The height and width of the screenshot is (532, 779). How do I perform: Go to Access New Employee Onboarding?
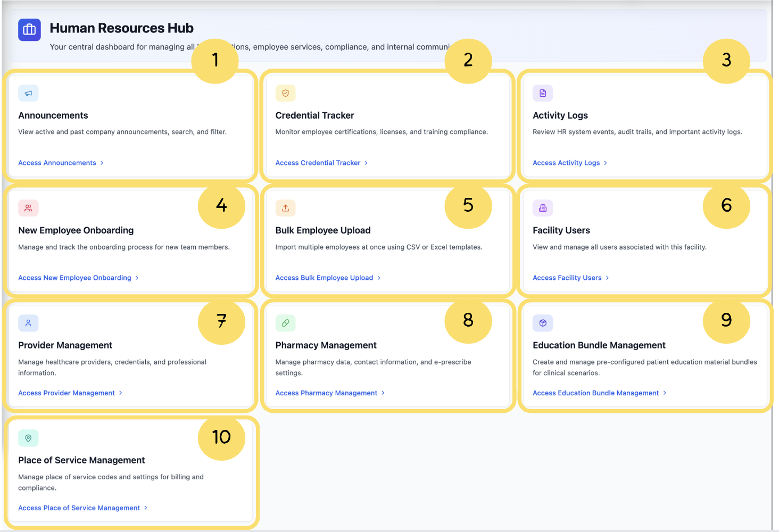pyautogui.click(x=74, y=278)
